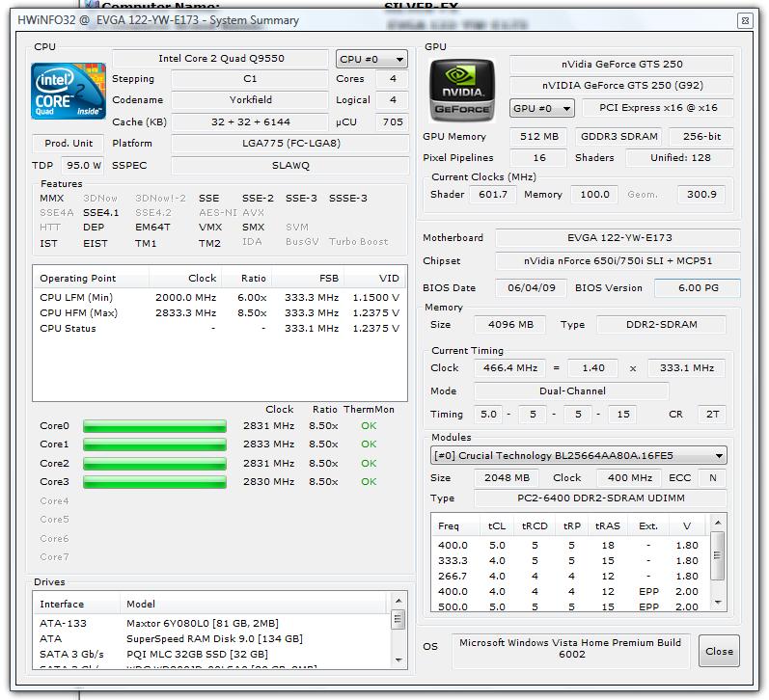Click the nVidia GeForce GTS 250 (G92) field
769x700 pixels.
click(622, 86)
